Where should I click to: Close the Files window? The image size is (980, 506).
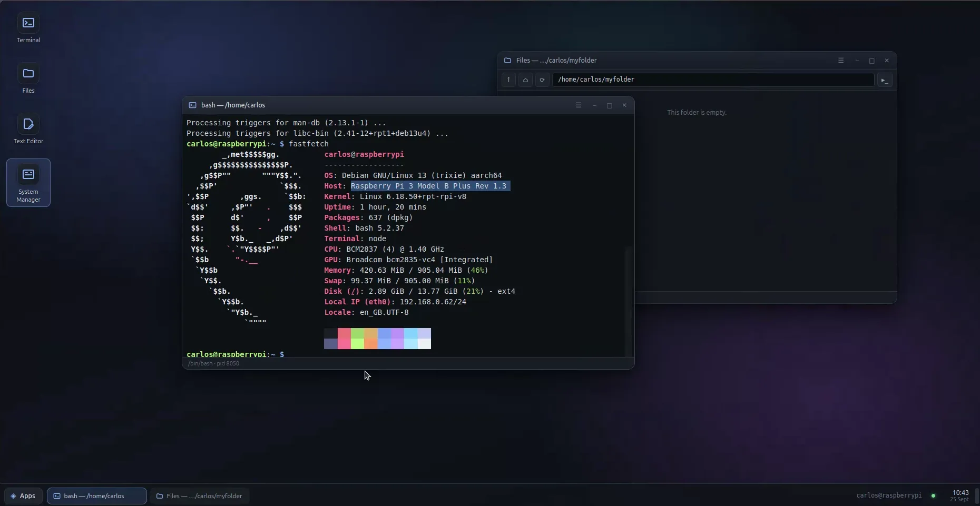click(887, 61)
